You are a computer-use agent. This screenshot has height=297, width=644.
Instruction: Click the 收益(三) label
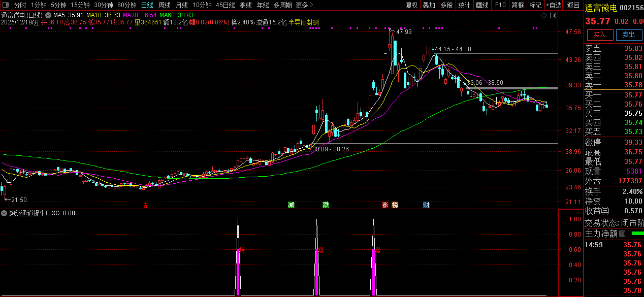(598, 211)
